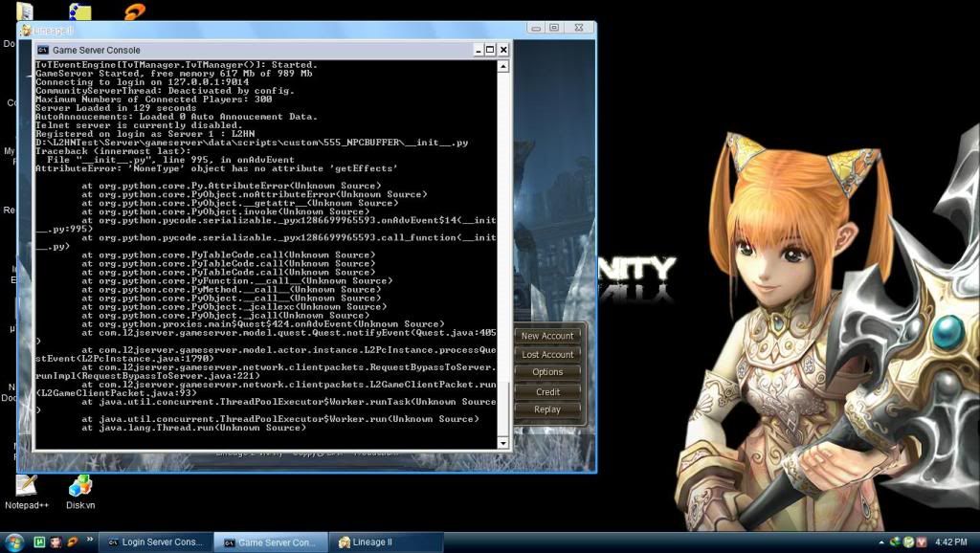This screenshot has width=980, height=553.
Task: Show hidden system tray icons
Action: (881, 542)
